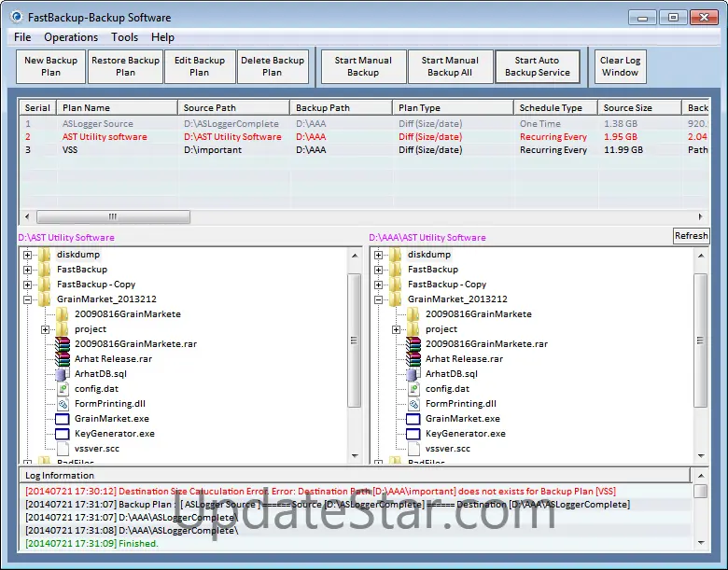
Task: Click right arrow of plan list horizontal scrollbar
Action: click(x=700, y=216)
